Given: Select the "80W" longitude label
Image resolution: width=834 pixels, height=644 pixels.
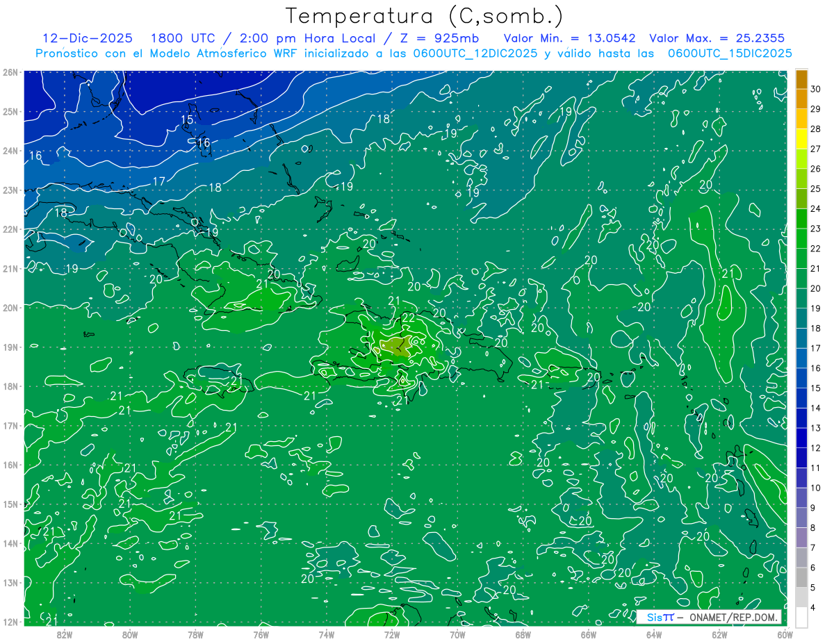Looking at the screenshot, I should (130, 634).
